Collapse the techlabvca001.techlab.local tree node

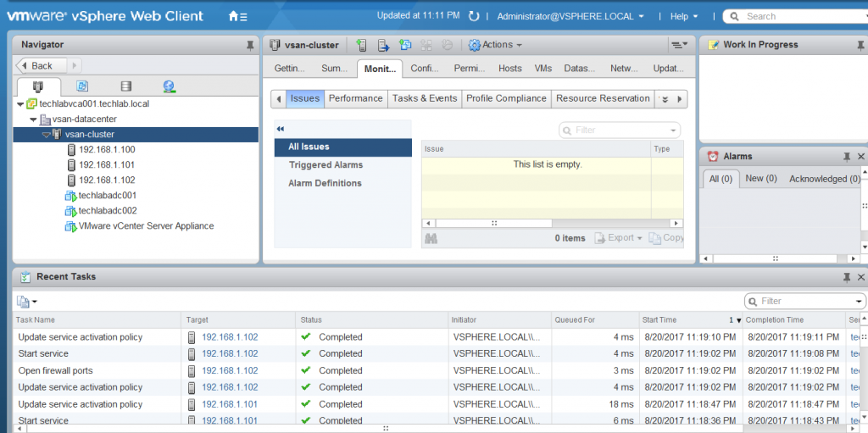point(20,103)
